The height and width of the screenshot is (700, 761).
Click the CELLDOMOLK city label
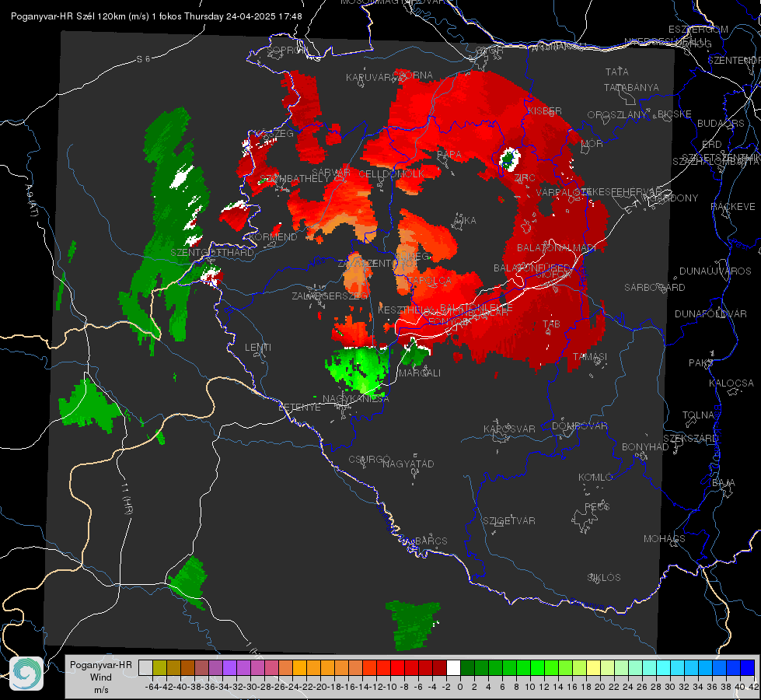tap(392, 173)
